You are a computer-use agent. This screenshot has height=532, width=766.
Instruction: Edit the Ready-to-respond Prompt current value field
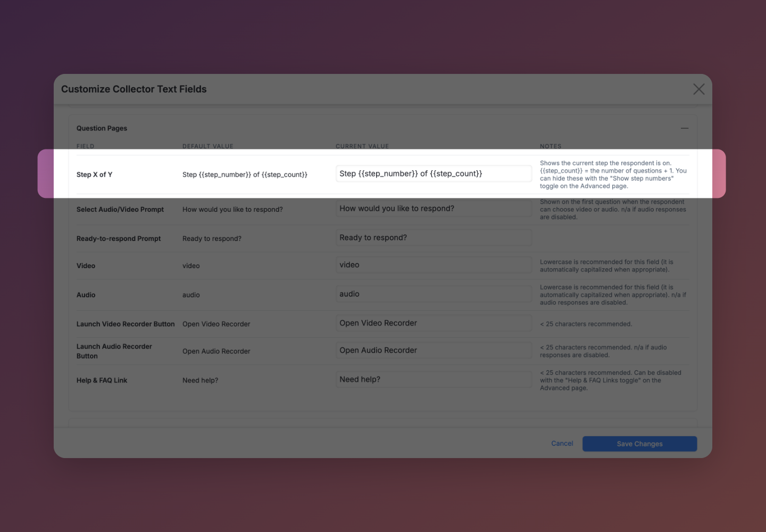click(x=434, y=238)
